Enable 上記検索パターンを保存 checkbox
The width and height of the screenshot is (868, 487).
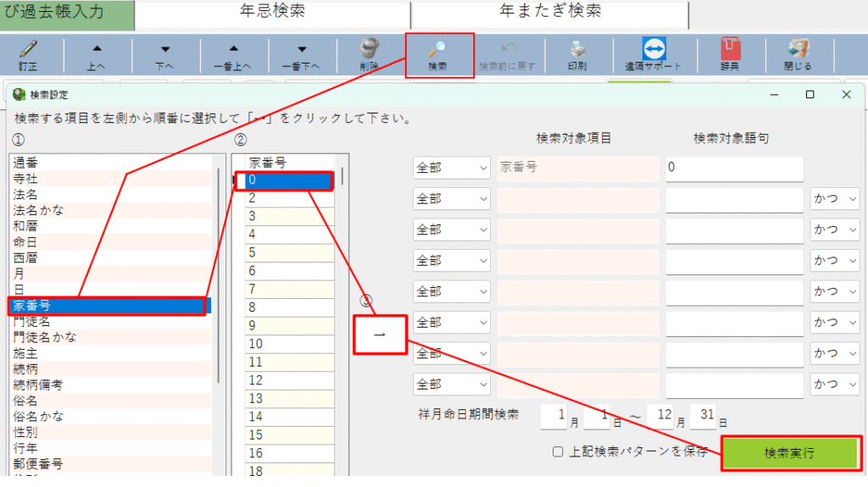coord(557,451)
